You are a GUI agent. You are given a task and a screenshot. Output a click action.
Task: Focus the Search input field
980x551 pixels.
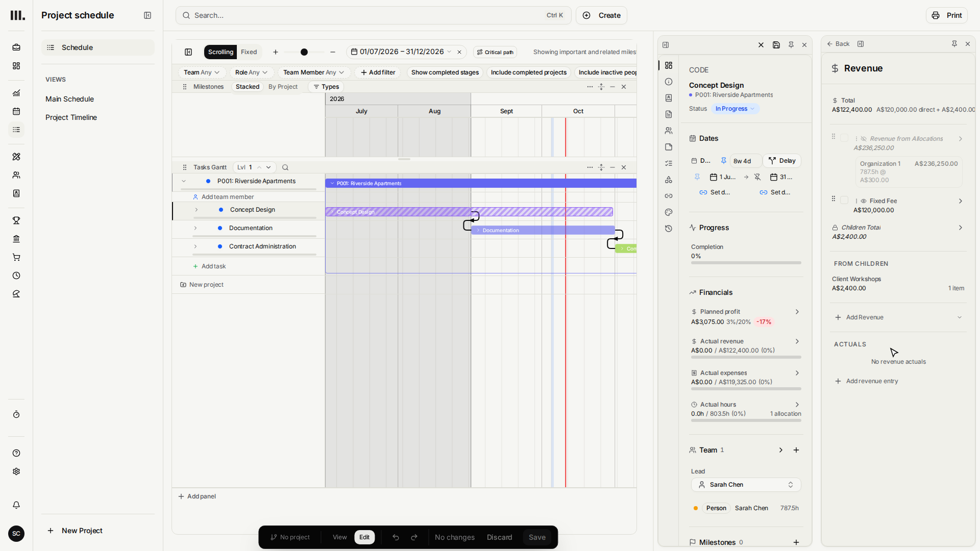373,15
